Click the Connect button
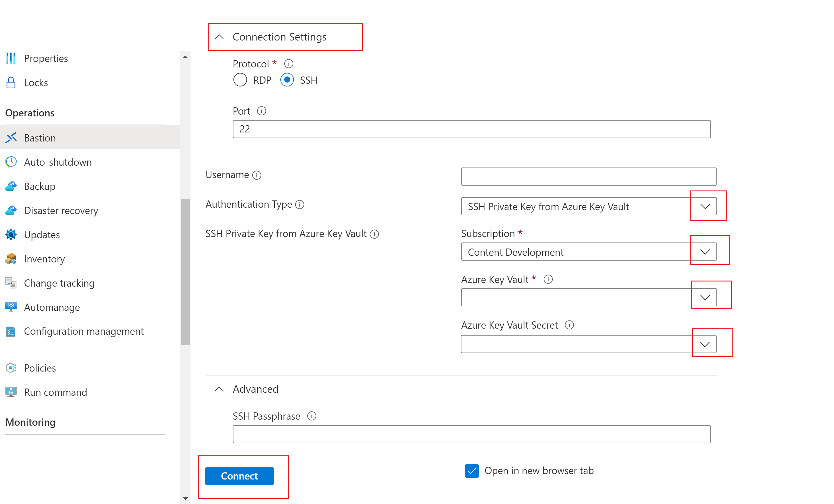 pyautogui.click(x=238, y=475)
